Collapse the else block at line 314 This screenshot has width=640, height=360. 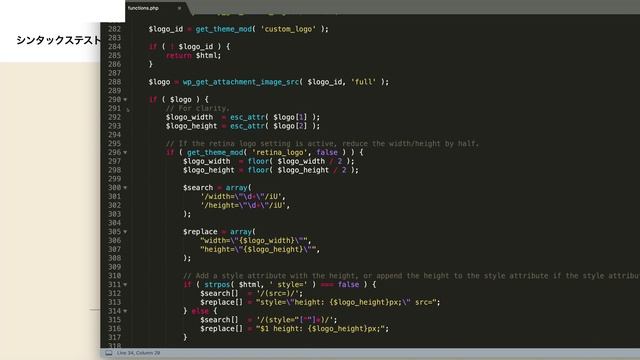tap(125, 311)
